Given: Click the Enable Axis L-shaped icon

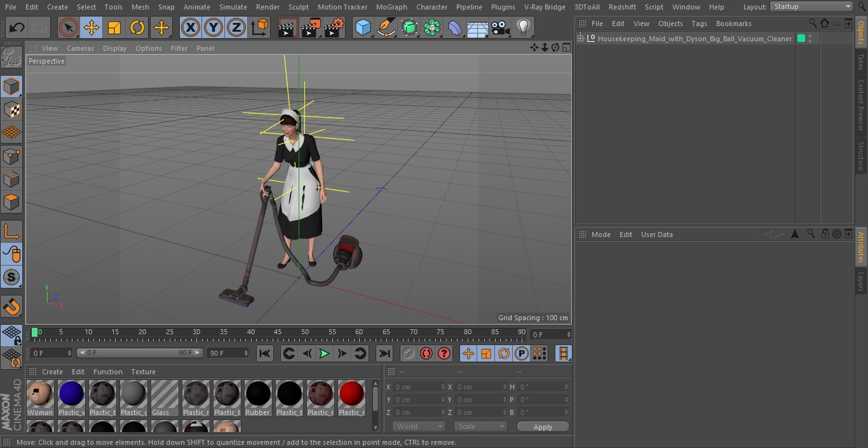Looking at the screenshot, I should point(11,231).
